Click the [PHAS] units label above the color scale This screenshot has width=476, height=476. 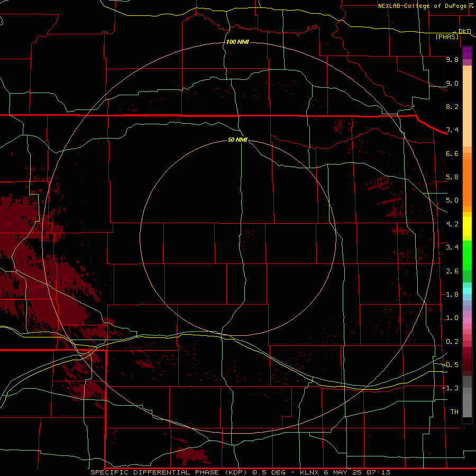(447, 36)
